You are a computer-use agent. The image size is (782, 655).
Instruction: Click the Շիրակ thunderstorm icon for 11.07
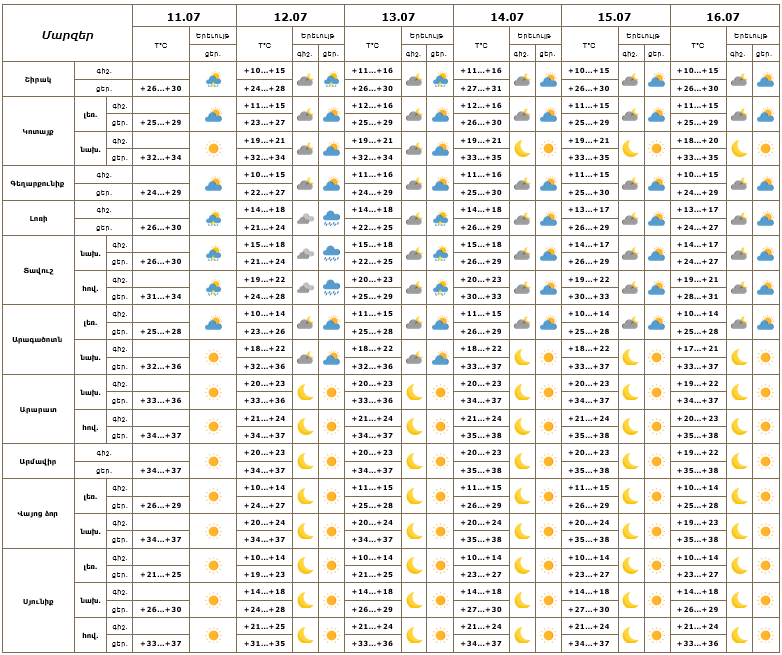click(213, 80)
